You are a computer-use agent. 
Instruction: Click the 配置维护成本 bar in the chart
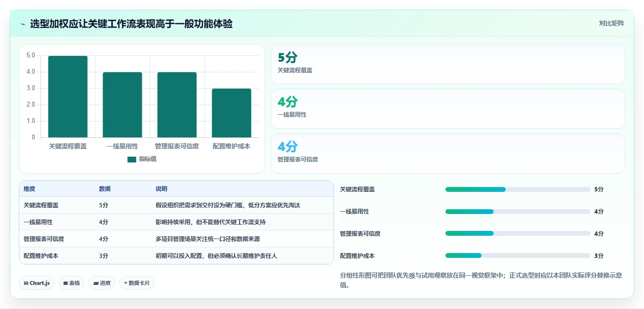pyautogui.click(x=231, y=113)
